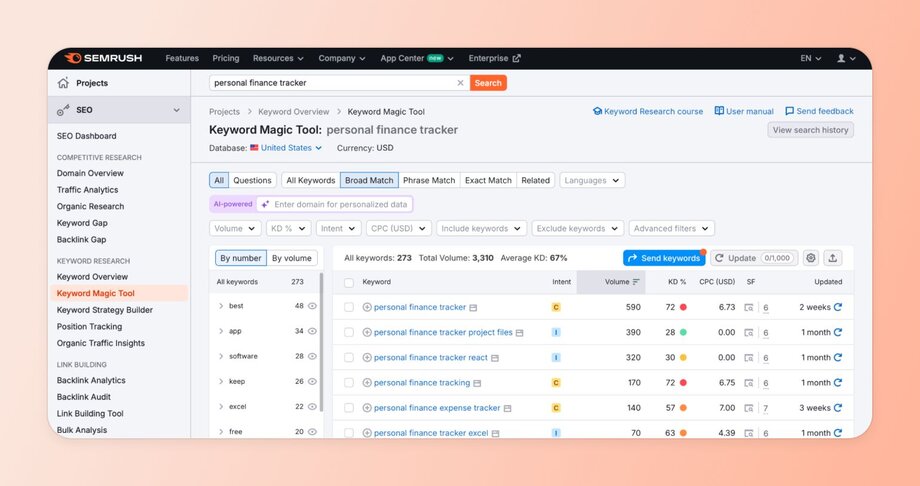The width and height of the screenshot is (920, 486).
Task: Click the SEO key icon in sidebar
Action: [63, 110]
